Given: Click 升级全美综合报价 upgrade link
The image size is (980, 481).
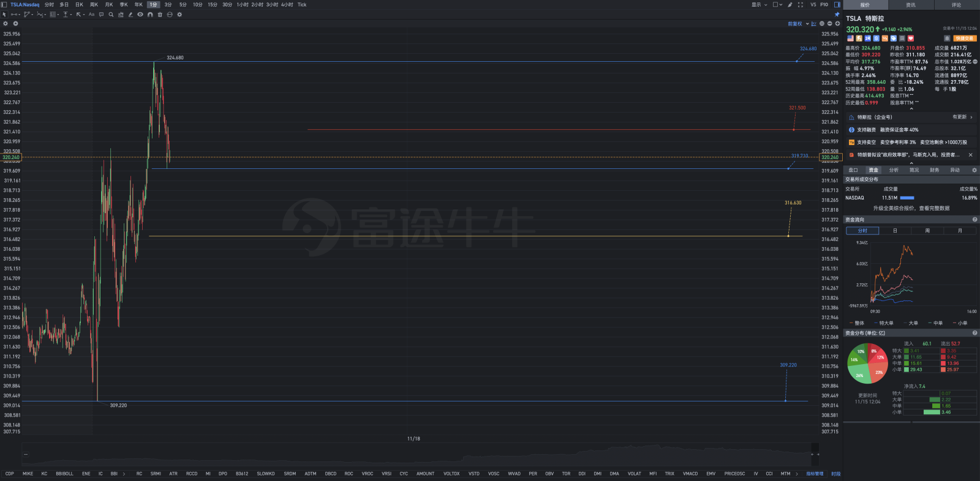Looking at the screenshot, I should point(911,208).
